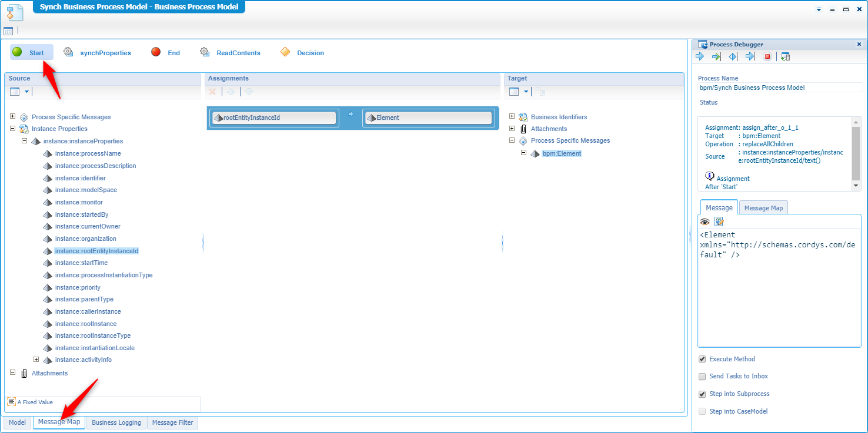The image size is (868, 433).
Task: Click the Process Name input field
Action: click(780, 88)
